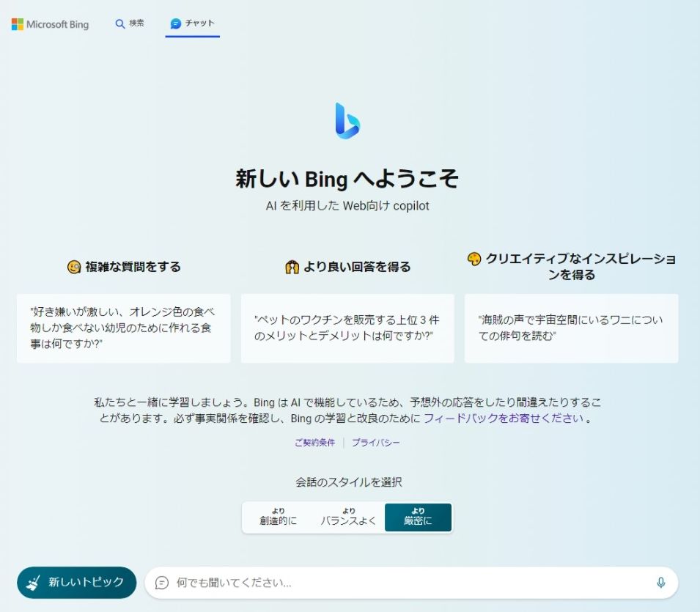Select the よりバランスよく conversation style
The image size is (700, 612).
point(348,517)
